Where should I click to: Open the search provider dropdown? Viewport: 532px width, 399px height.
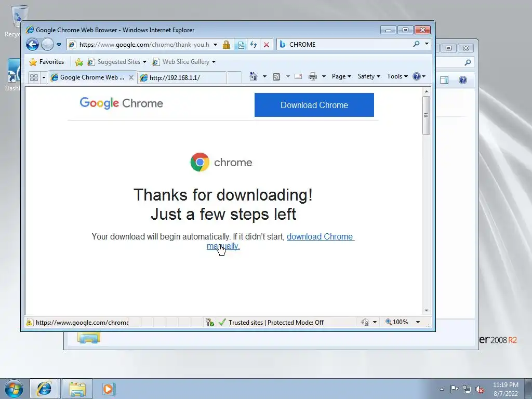click(x=427, y=44)
